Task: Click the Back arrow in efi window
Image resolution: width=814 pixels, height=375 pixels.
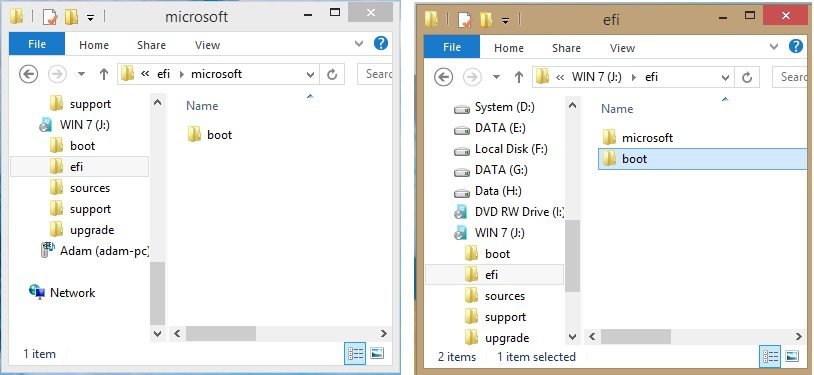Action: 443,77
